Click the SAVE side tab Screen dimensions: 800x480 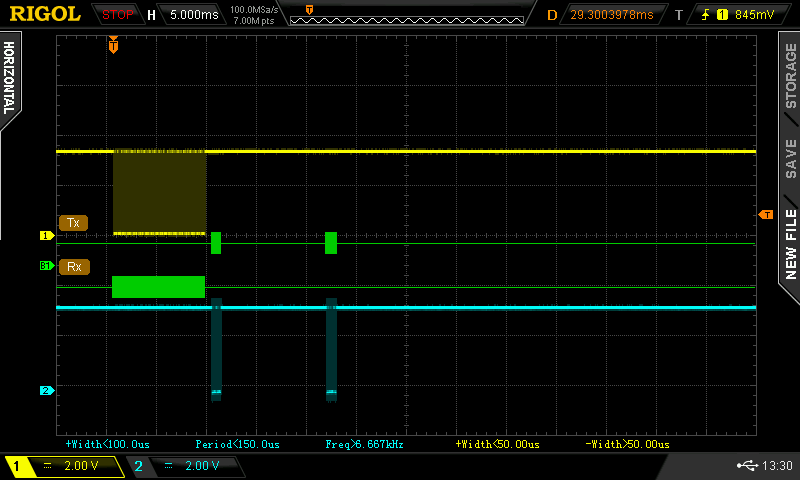[790, 159]
